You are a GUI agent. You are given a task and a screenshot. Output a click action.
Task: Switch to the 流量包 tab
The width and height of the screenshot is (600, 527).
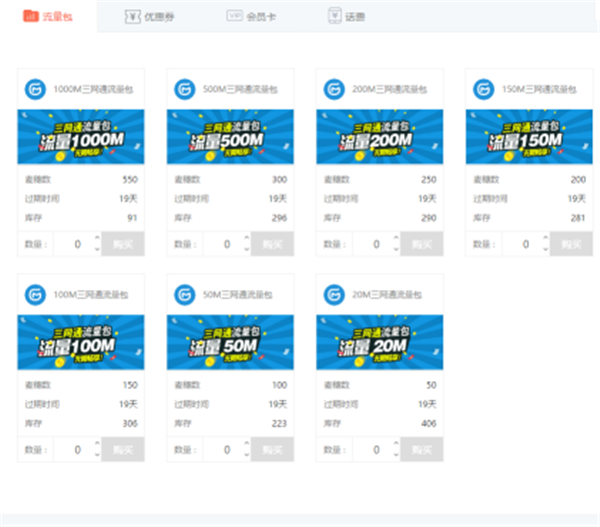click(48, 16)
